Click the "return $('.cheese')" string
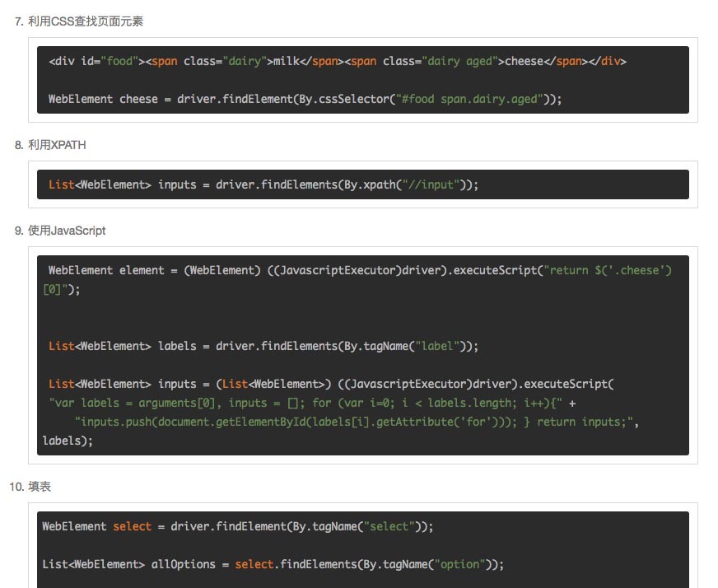Viewport: 718px width, 588px height. point(608,270)
